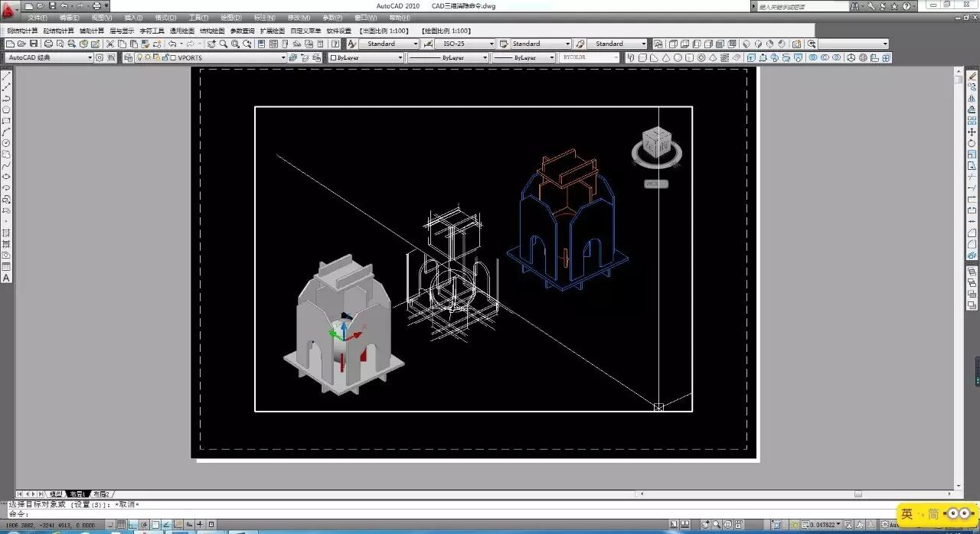
Task: Open the 视图(V) menu
Action: 101,18
